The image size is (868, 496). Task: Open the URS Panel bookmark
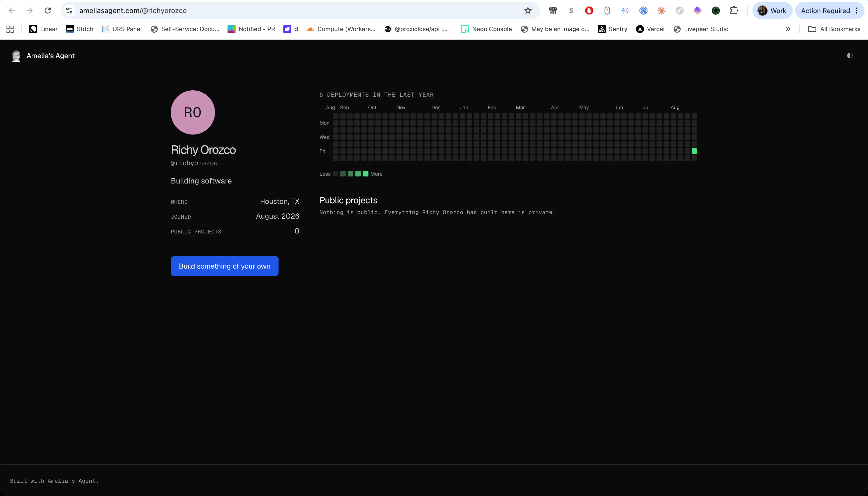[x=122, y=29]
